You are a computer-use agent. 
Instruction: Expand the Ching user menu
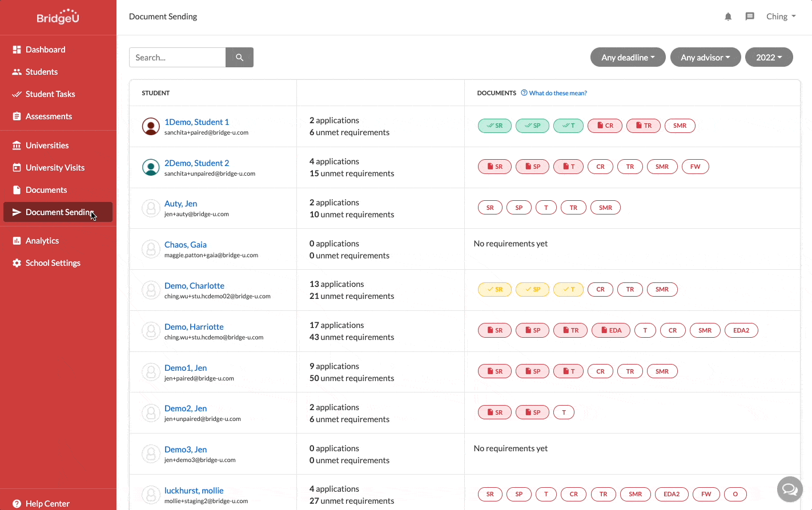(781, 17)
